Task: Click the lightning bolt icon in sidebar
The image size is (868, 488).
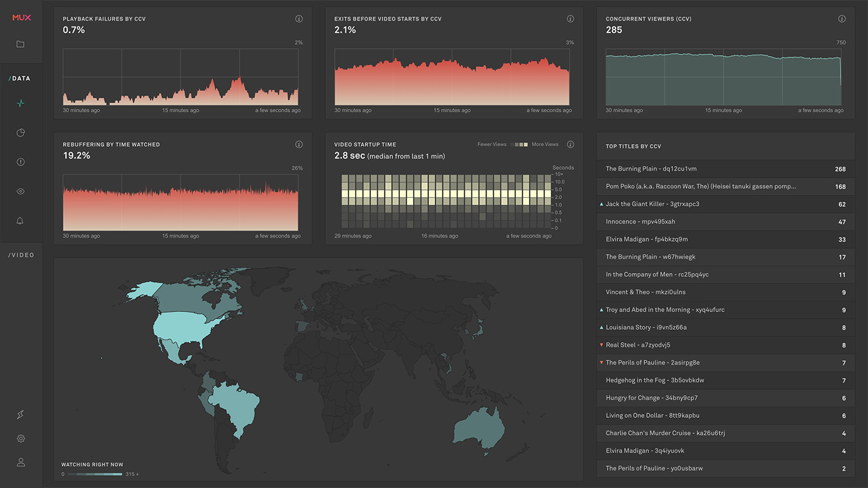Action: click(x=21, y=415)
